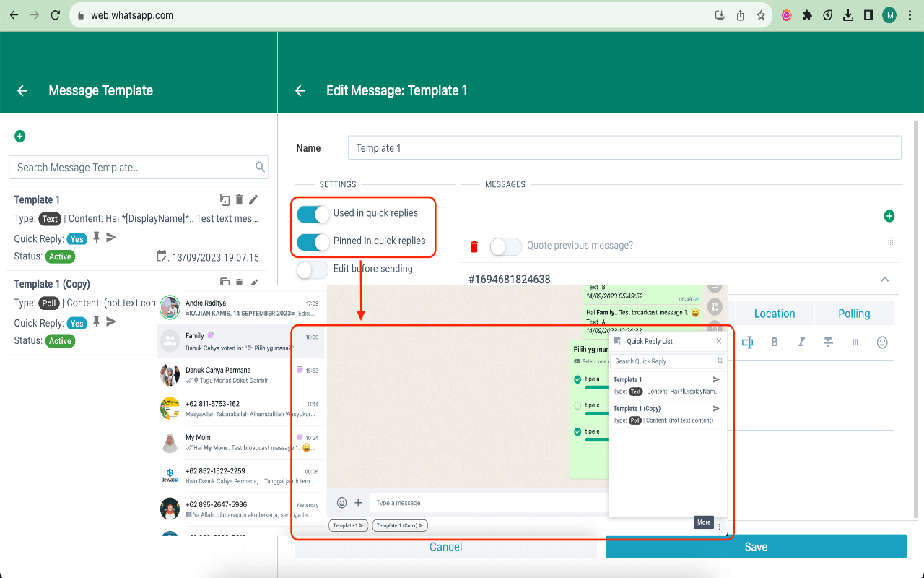Apply strikethrough formatting in the message editor
Viewport: 924px width, 578px height.
coord(828,342)
